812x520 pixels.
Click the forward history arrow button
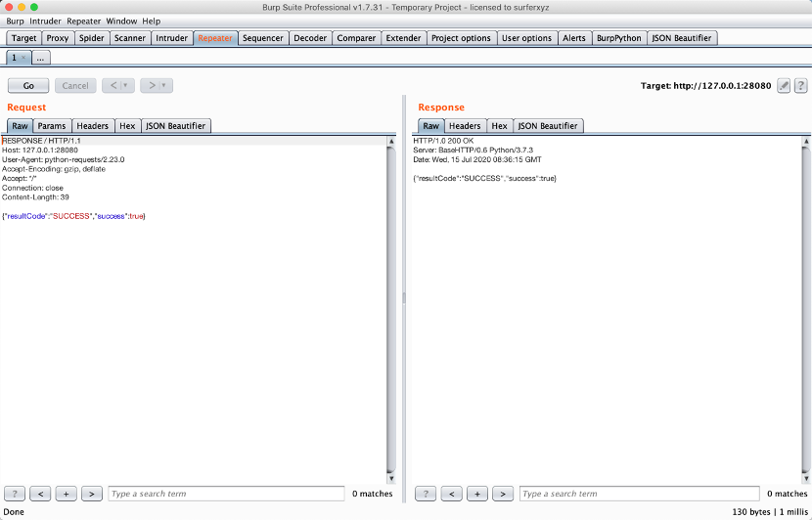(x=152, y=85)
